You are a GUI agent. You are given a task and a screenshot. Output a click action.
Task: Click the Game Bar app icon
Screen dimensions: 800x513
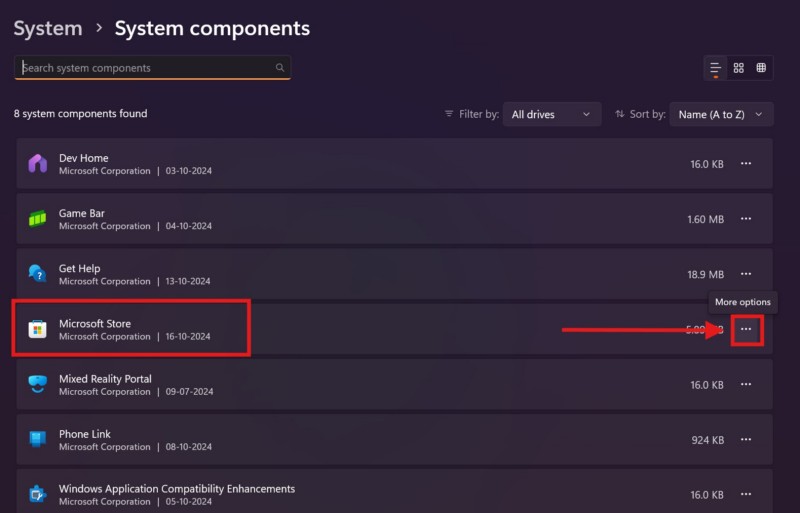pyautogui.click(x=38, y=219)
